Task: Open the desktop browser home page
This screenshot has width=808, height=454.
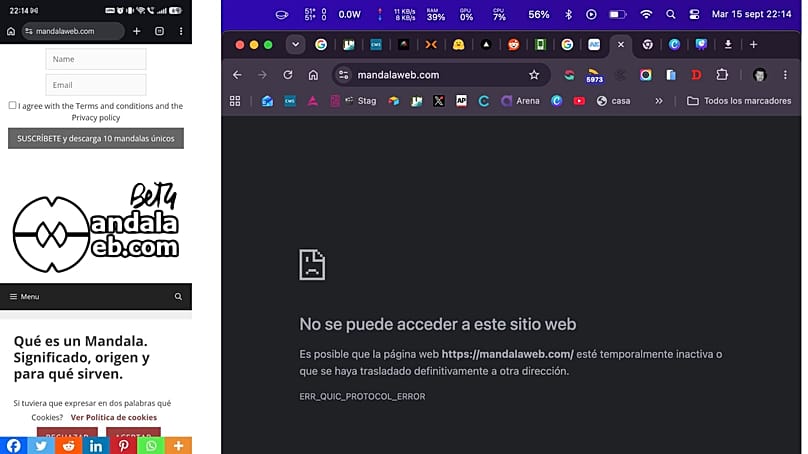Action: point(313,75)
